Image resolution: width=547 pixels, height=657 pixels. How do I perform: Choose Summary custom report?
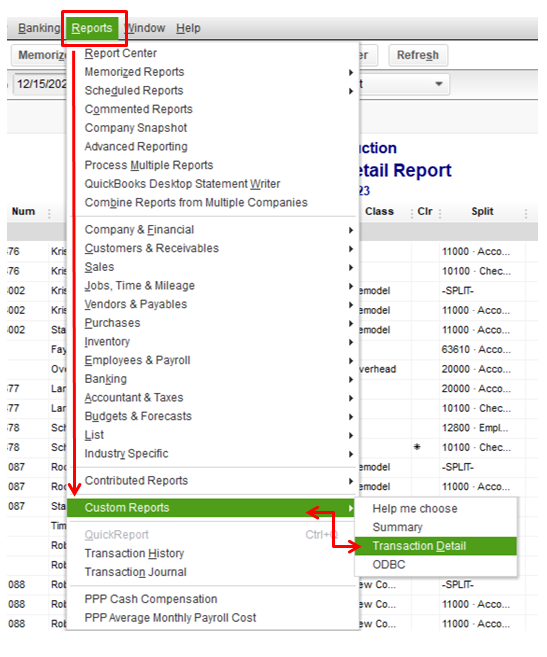click(x=436, y=527)
